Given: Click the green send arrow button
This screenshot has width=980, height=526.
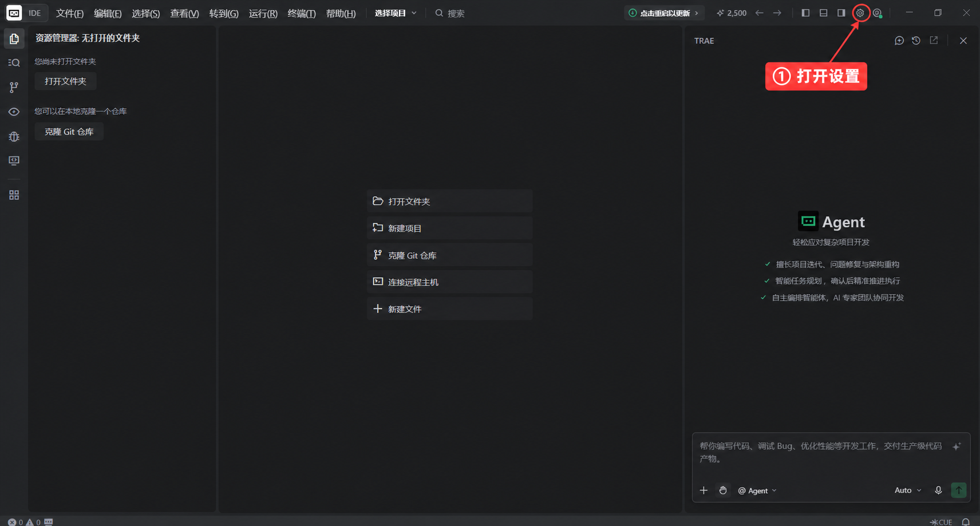Looking at the screenshot, I should (x=959, y=490).
